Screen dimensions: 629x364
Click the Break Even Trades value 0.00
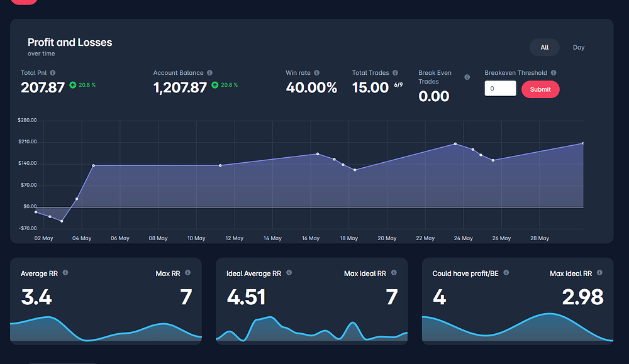[433, 96]
